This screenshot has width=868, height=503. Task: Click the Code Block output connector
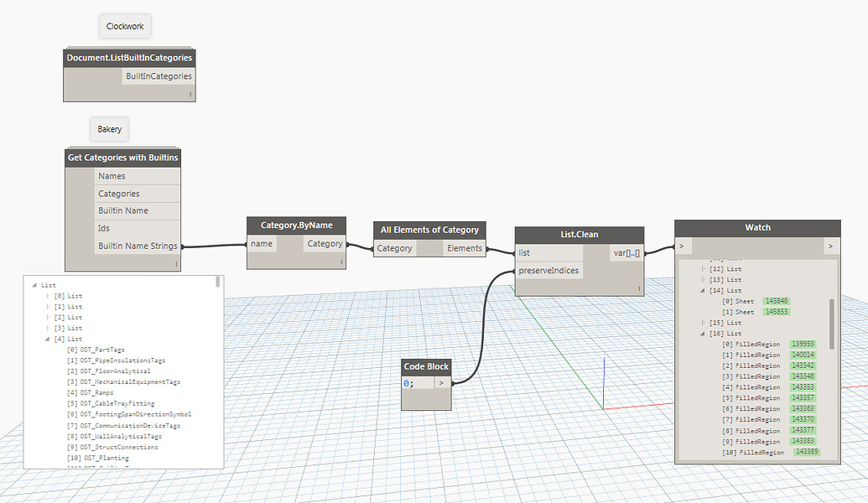coord(443,382)
